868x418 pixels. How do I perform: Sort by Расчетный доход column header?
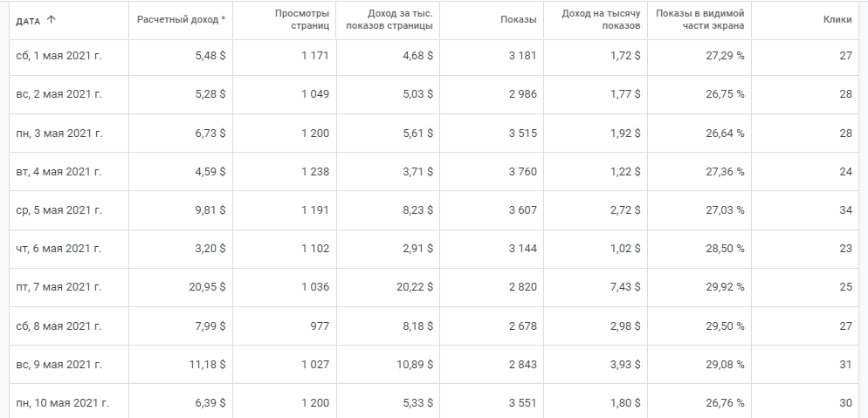tap(181, 19)
